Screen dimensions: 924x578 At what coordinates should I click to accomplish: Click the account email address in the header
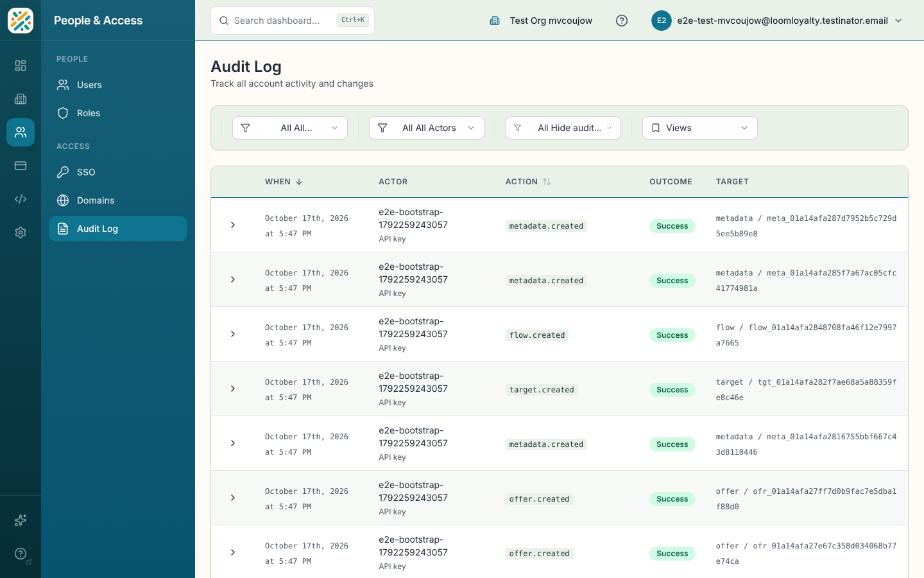point(783,21)
